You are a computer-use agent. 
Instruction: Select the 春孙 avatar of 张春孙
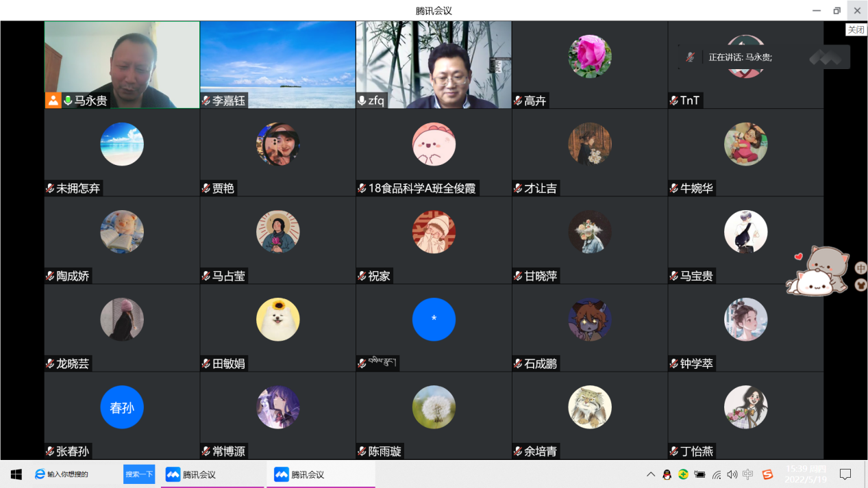coord(122,407)
